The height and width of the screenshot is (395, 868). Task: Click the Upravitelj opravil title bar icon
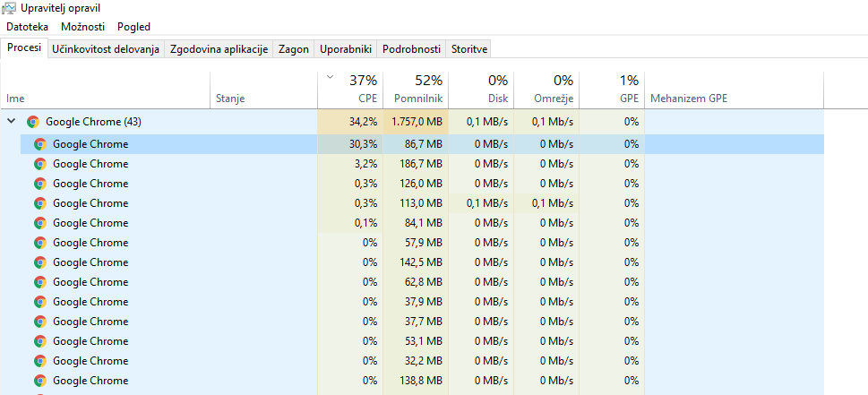[9, 8]
